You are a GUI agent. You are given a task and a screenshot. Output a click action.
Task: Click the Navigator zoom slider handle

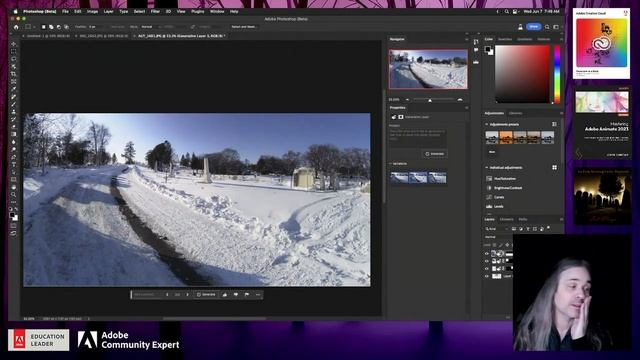point(430,100)
